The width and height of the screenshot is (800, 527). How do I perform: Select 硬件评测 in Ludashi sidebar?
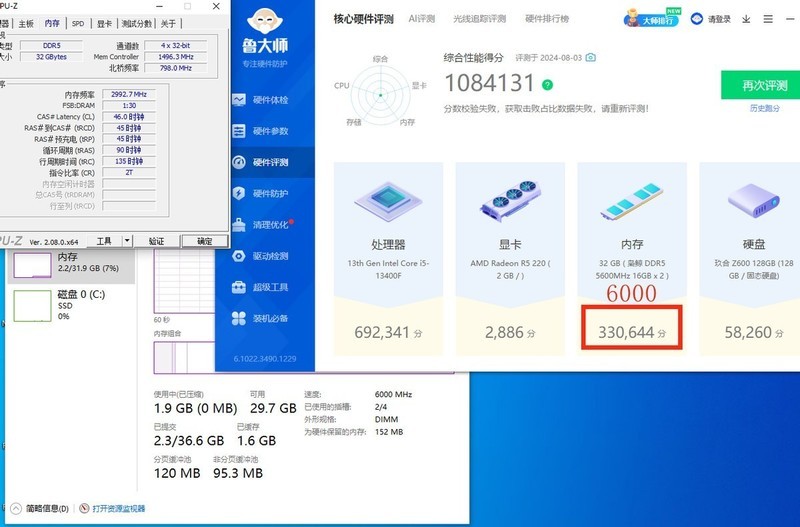click(x=261, y=162)
